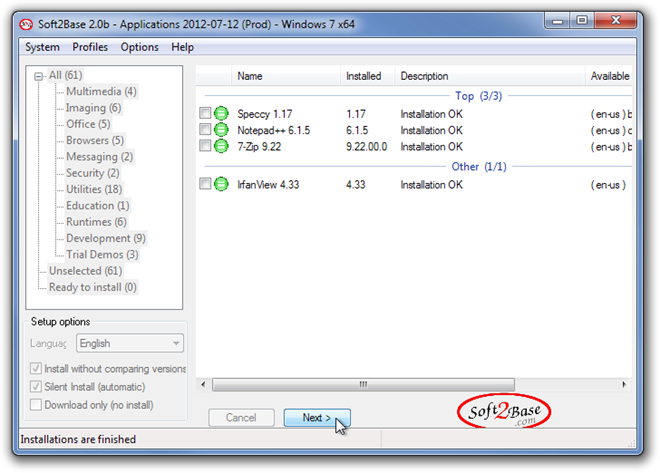Select Utilities (18) category
This screenshot has width=660, height=473.
click(x=94, y=189)
